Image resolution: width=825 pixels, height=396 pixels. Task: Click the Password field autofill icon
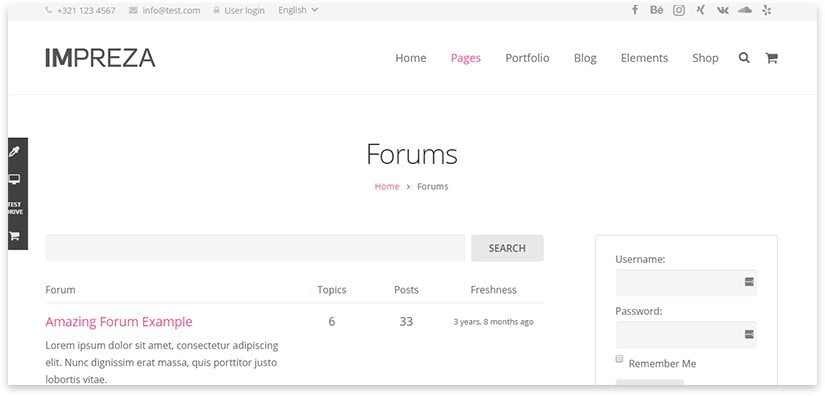[x=749, y=334]
